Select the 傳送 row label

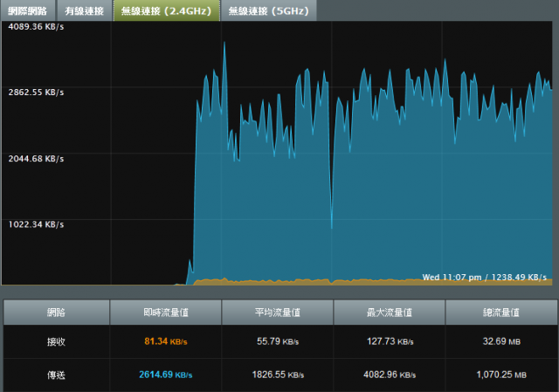pos(56,375)
